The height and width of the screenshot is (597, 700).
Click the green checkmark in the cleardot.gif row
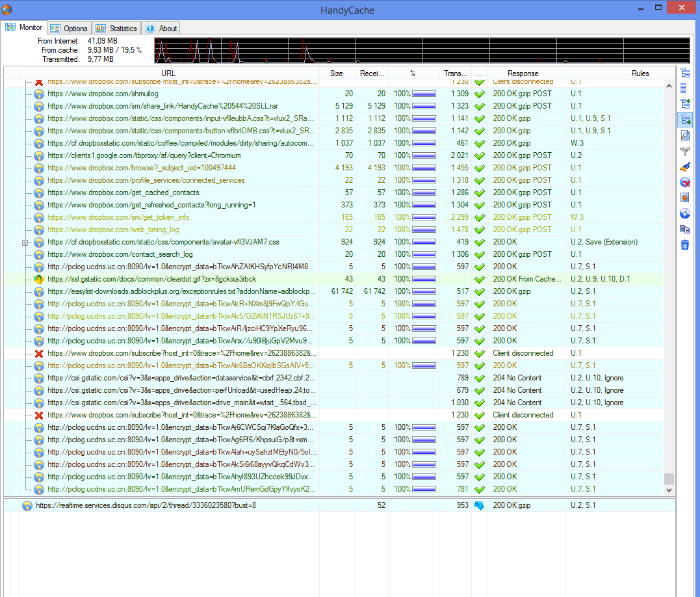[480, 279]
